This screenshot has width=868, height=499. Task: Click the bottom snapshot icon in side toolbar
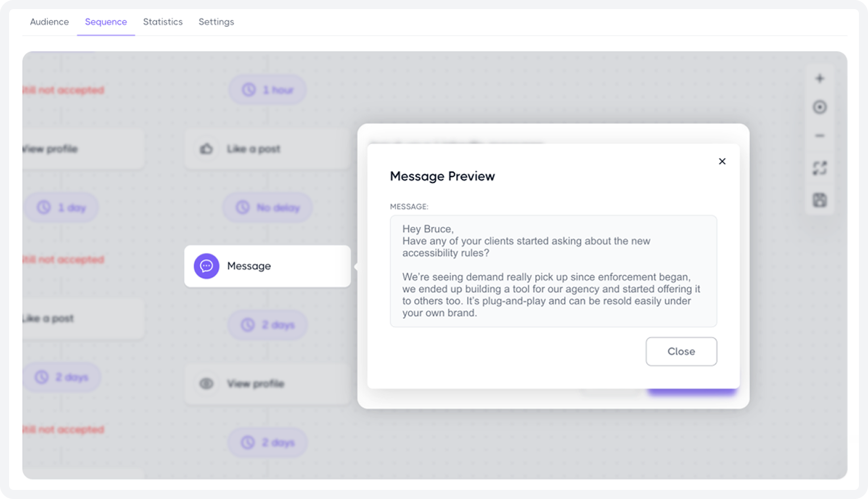point(820,200)
